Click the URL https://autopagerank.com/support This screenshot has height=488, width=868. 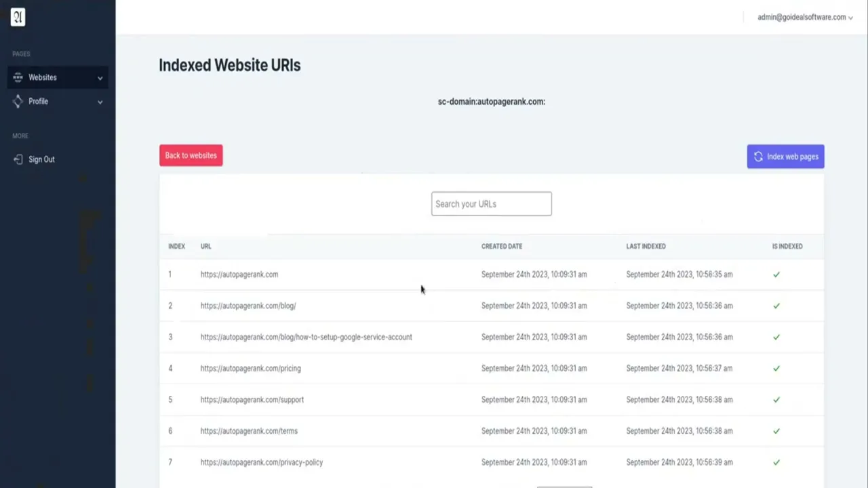click(252, 399)
